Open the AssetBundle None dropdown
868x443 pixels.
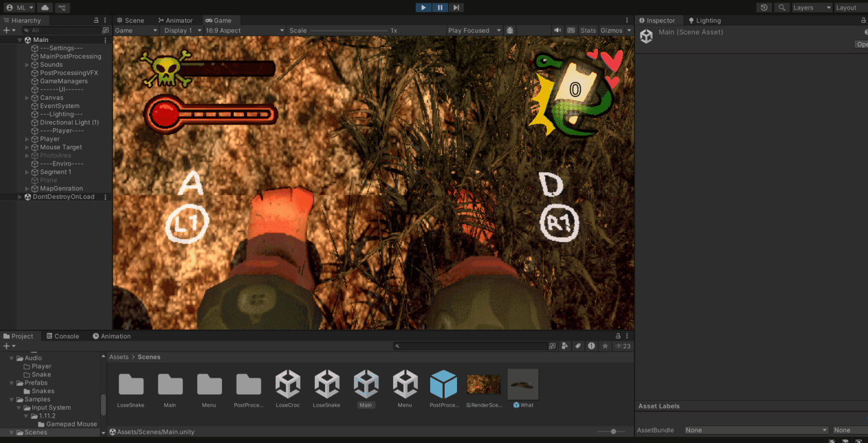pos(756,430)
